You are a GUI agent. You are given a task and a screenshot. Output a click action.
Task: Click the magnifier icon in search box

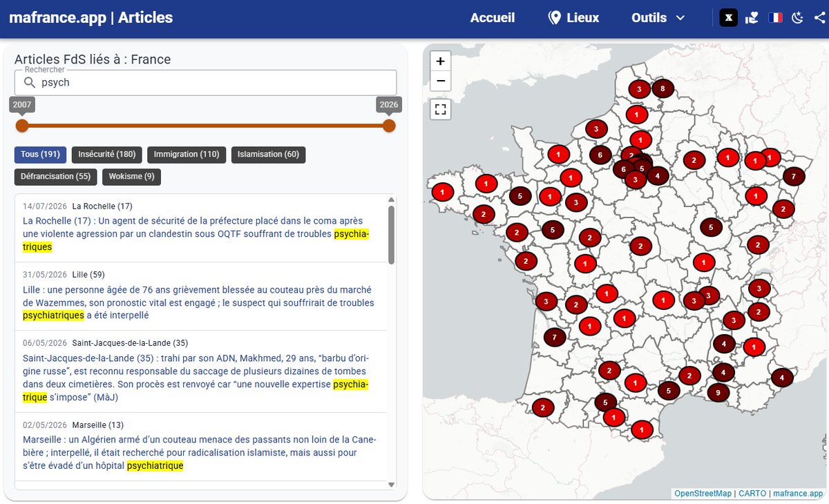(29, 83)
